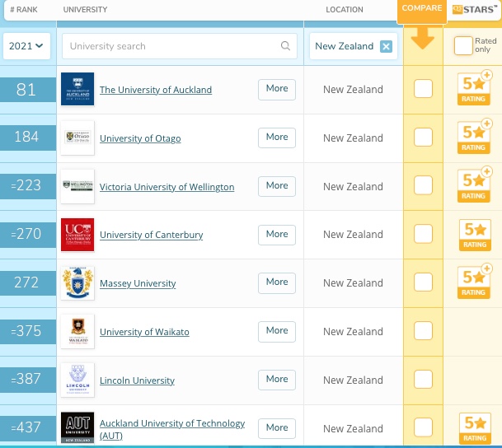
Task: Open Massey University crest logo
Action: 77,283
